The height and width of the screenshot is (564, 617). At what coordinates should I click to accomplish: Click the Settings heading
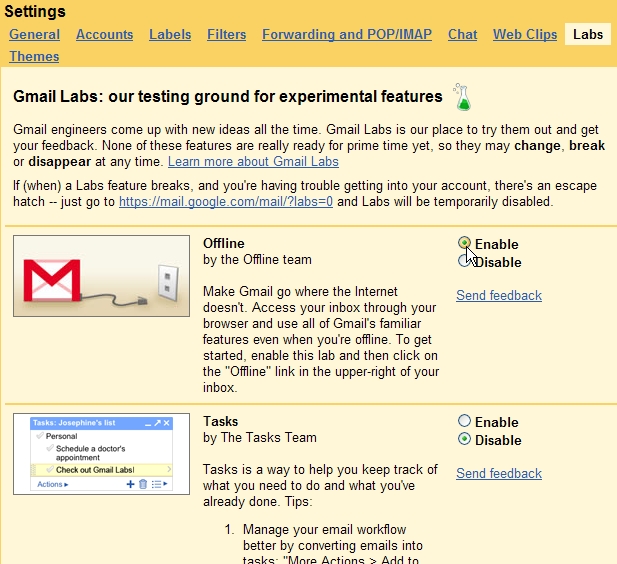pos(35,11)
